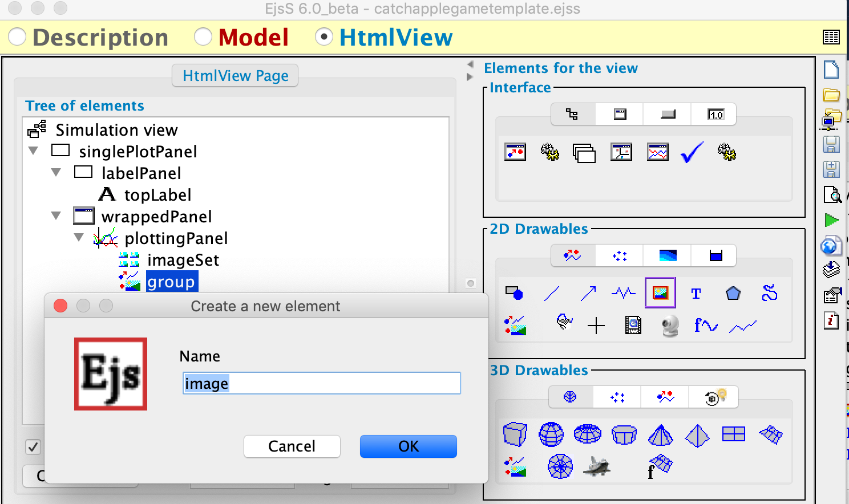Screen dimensions: 849x504
Task: Open the 2D Drawables blue gradient fields tab
Action: pyautogui.click(x=668, y=255)
